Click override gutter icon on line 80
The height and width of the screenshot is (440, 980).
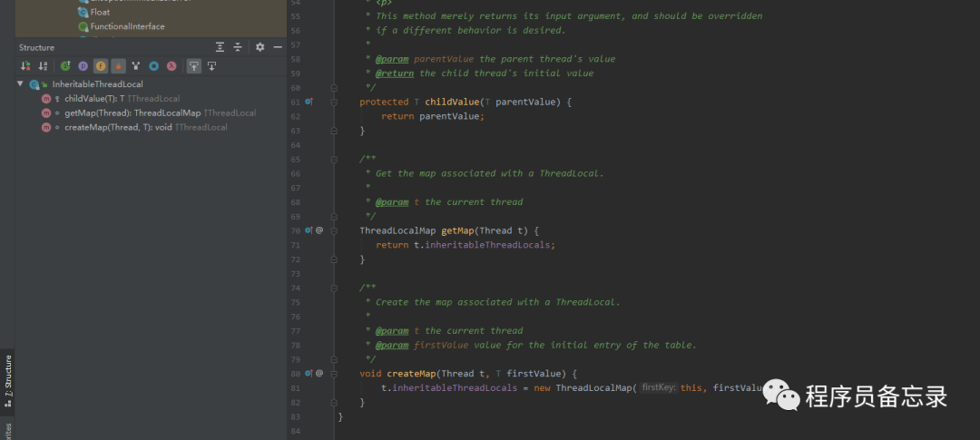click(x=309, y=373)
